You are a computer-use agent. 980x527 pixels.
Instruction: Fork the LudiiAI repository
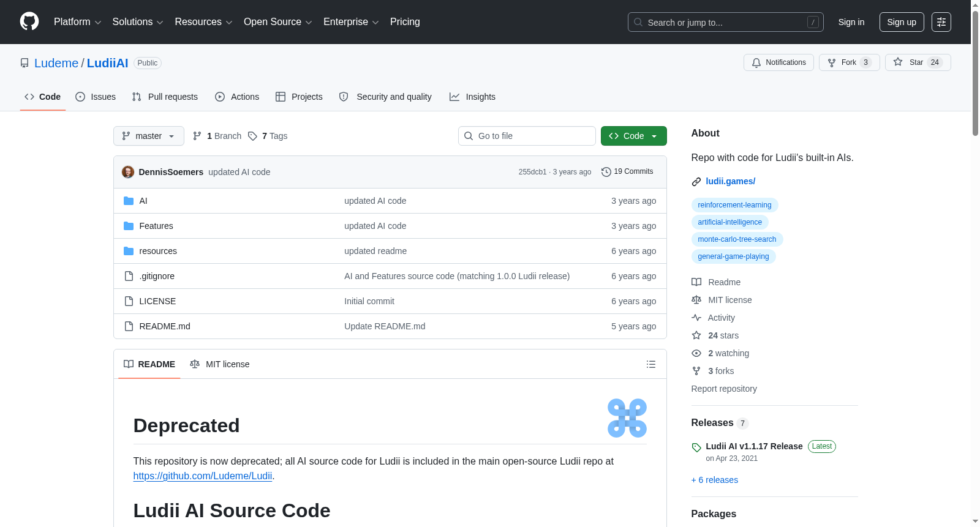[x=849, y=62]
